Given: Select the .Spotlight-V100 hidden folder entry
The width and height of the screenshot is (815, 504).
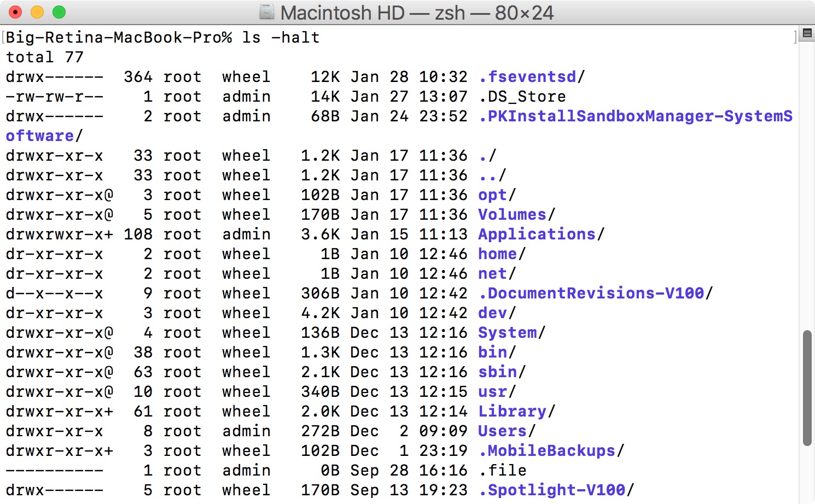Looking at the screenshot, I should (552, 490).
